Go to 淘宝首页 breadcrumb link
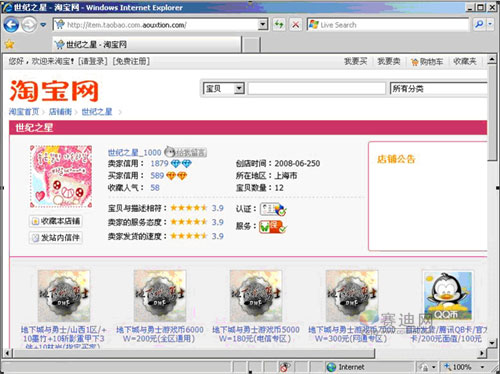Viewport: 500px width, 374px height. pyautogui.click(x=24, y=112)
